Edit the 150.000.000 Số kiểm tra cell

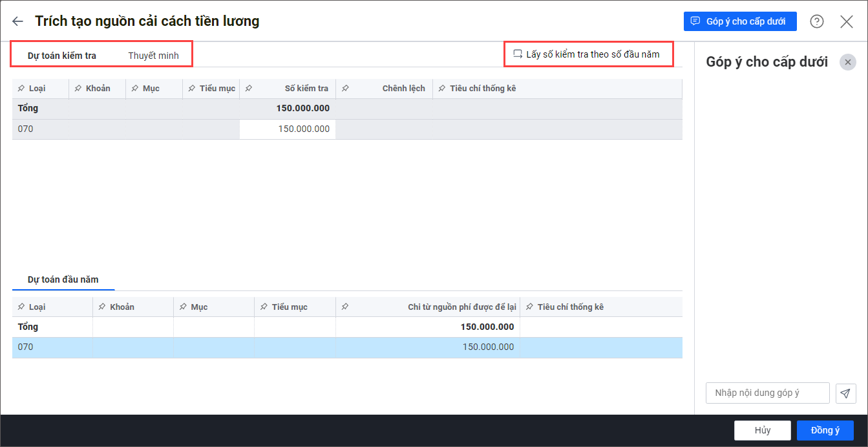[288, 129]
